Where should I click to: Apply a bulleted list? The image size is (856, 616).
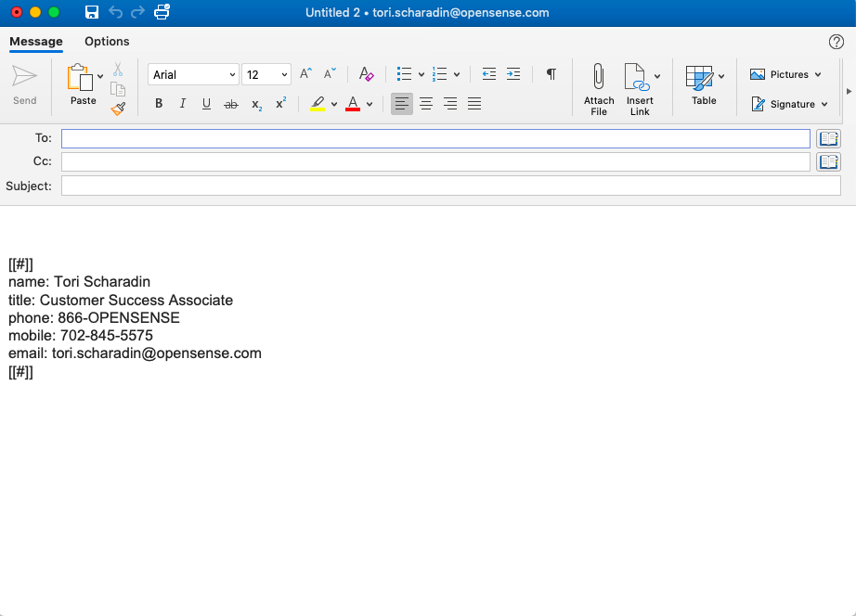404,74
